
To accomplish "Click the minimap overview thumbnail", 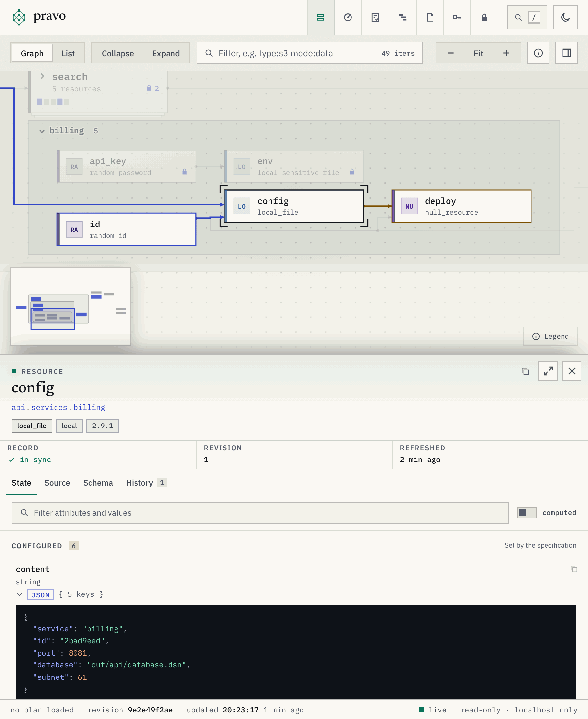I will pyautogui.click(x=71, y=306).
